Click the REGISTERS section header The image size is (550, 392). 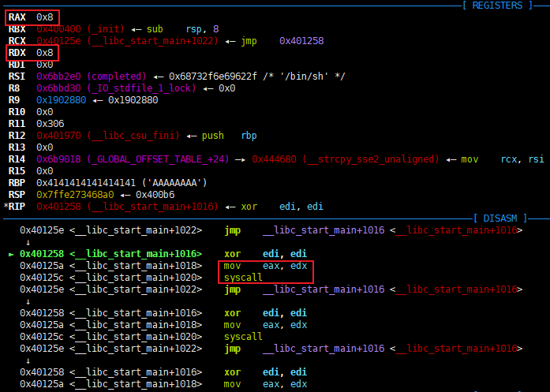click(497, 6)
